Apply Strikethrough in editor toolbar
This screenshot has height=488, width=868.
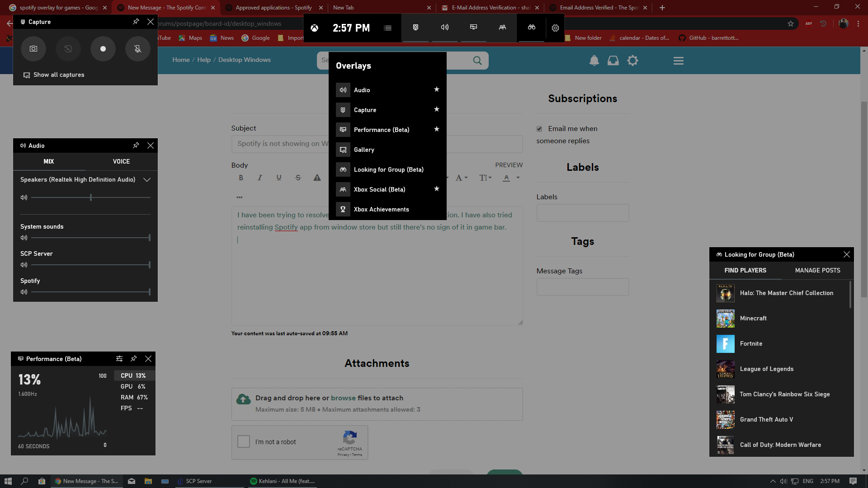[x=298, y=178]
